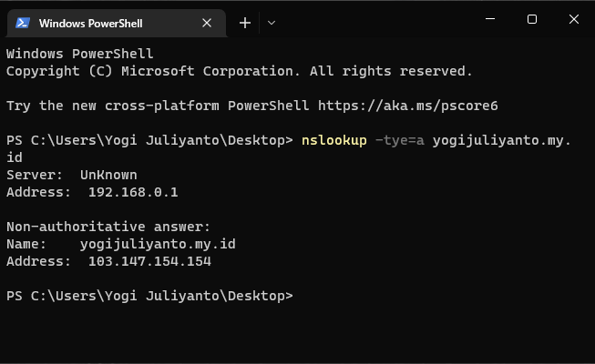
Task: Click the Non-authoritative answer line
Action: click(x=108, y=227)
